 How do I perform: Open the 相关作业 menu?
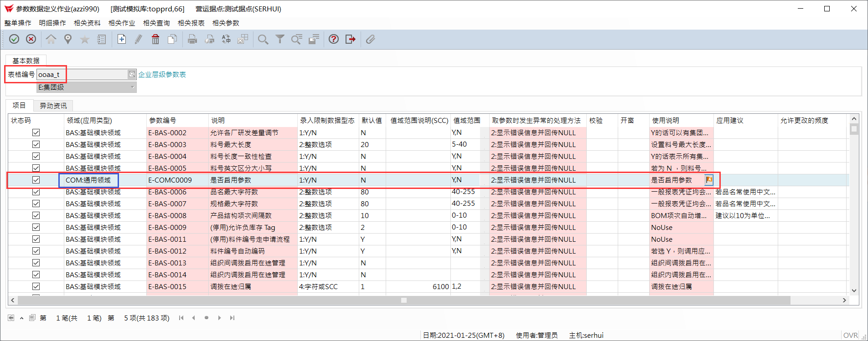pyautogui.click(x=122, y=23)
